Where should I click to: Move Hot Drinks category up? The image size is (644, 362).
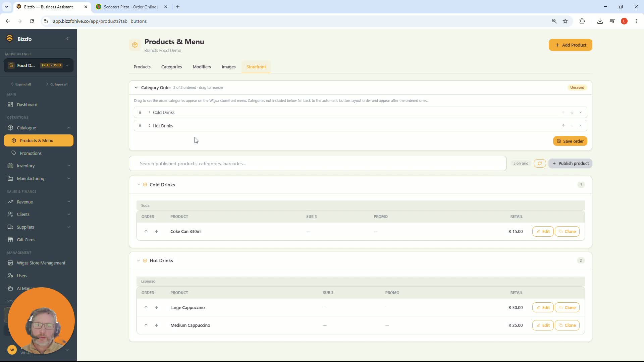point(563,126)
